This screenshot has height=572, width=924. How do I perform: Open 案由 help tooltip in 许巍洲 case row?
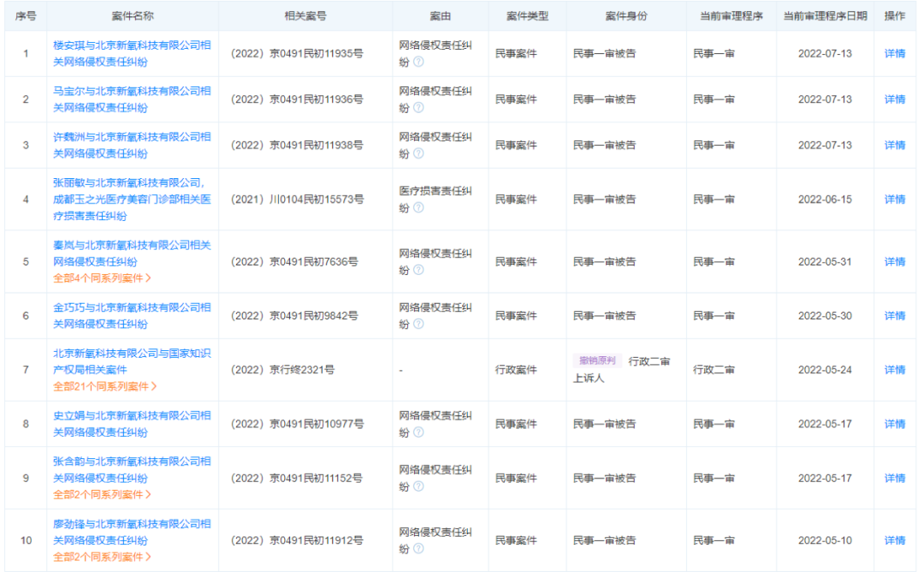(x=418, y=154)
